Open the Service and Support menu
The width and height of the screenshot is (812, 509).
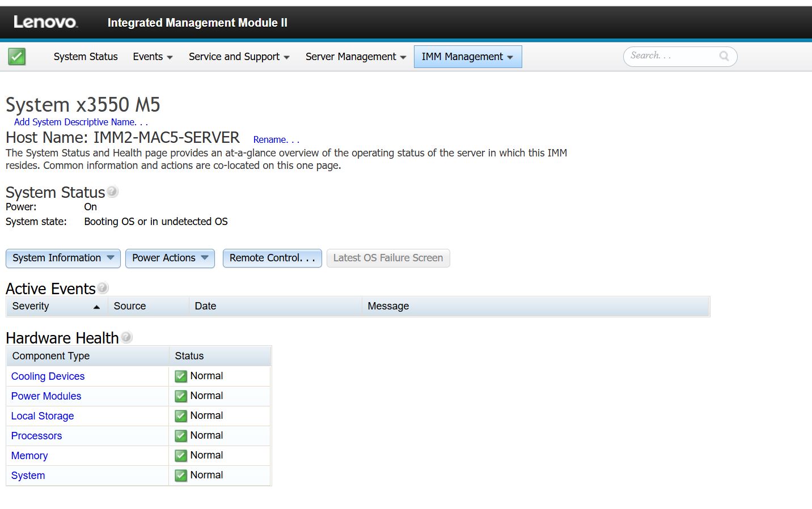click(x=239, y=57)
